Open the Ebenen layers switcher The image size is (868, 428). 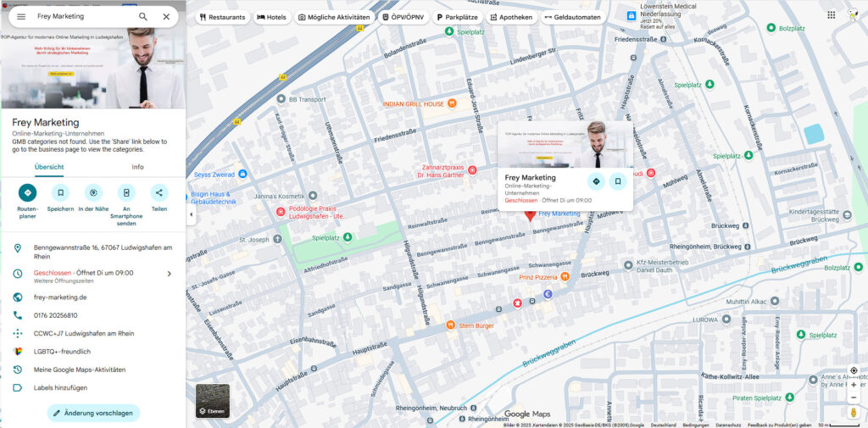click(212, 401)
